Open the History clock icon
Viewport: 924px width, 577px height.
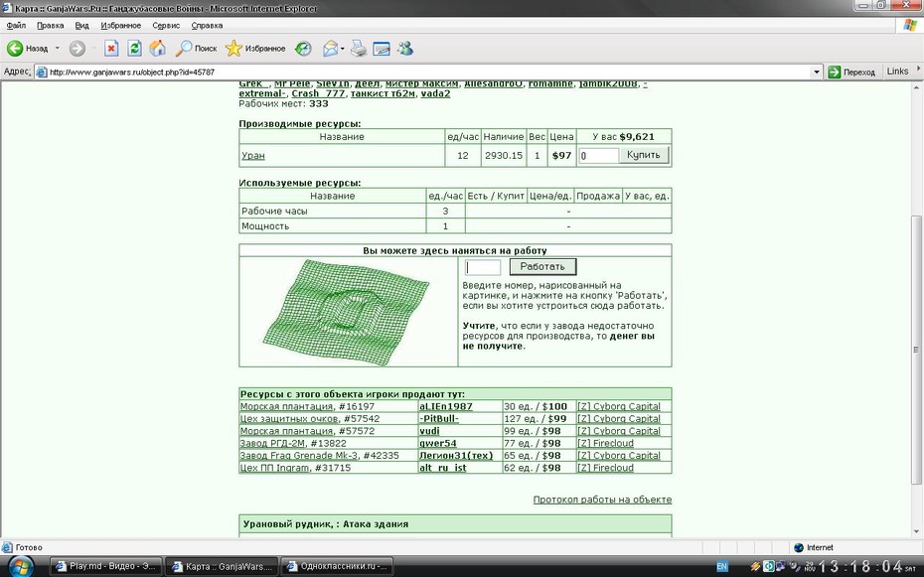(x=303, y=49)
